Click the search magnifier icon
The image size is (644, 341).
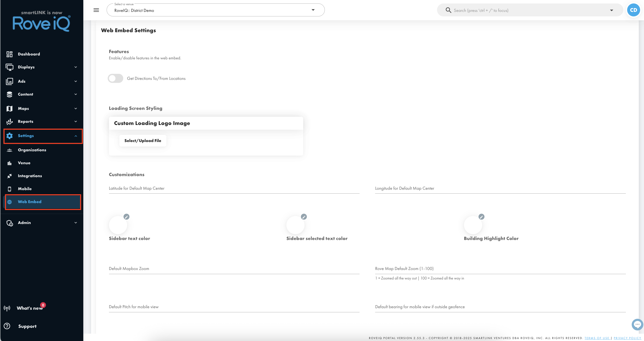coord(448,10)
